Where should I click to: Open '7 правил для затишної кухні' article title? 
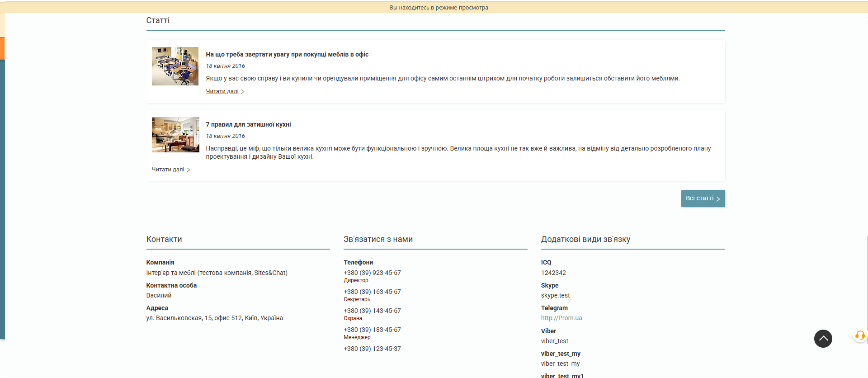248,124
